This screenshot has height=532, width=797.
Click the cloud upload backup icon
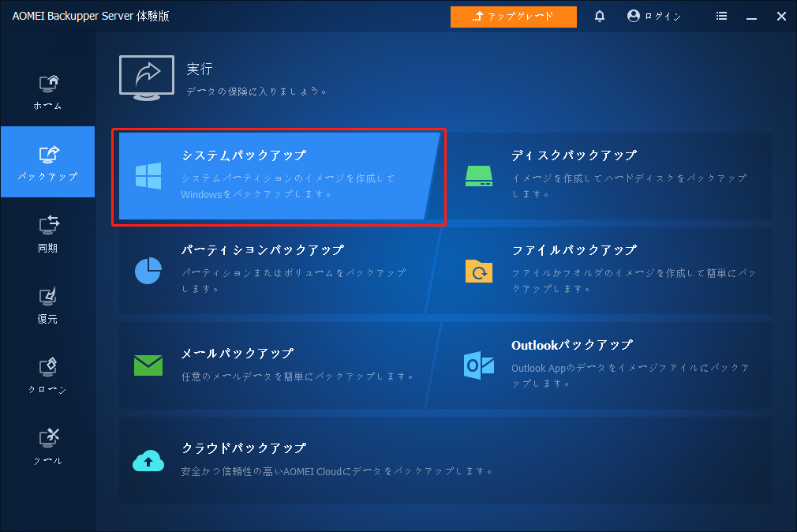tap(148, 461)
